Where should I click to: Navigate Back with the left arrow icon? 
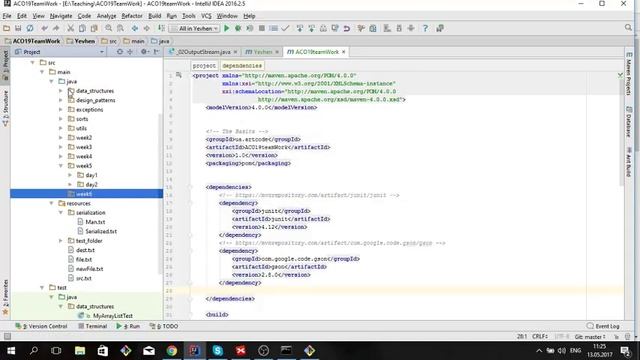point(135,28)
